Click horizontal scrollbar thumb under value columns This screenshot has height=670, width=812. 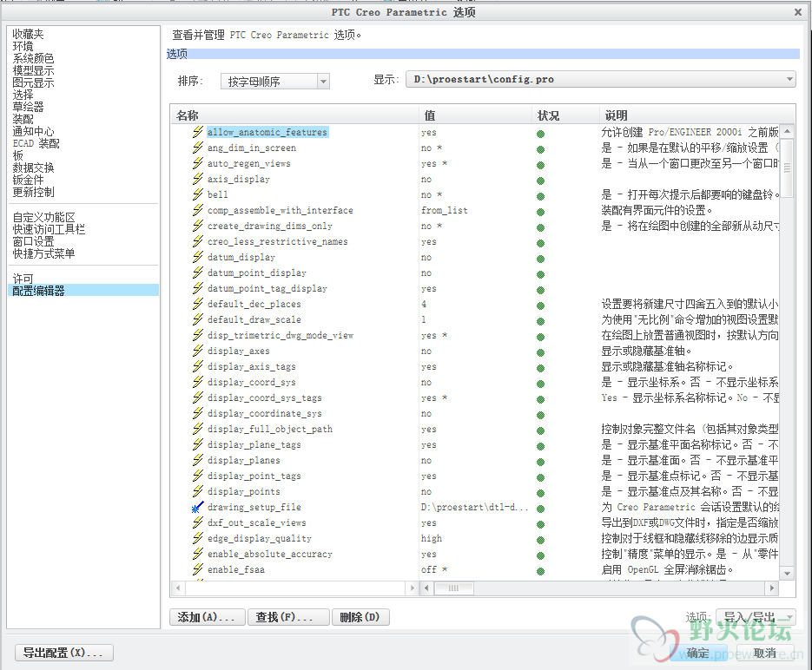coord(453,588)
